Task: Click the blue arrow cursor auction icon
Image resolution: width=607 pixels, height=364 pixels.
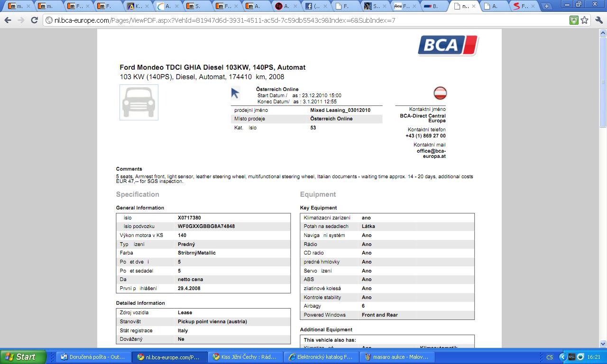Action: (235, 93)
